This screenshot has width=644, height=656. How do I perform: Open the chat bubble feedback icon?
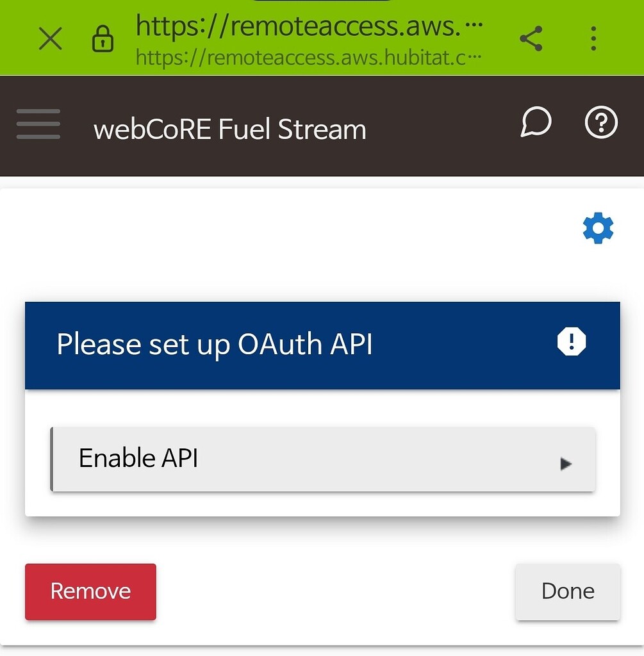(536, 122)
